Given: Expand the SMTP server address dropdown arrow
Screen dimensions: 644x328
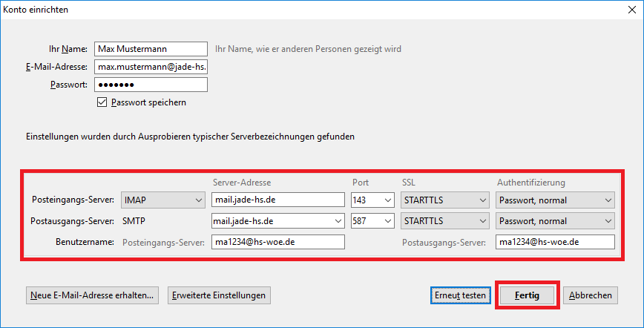Looking at the screenshot, I should 338,221.
